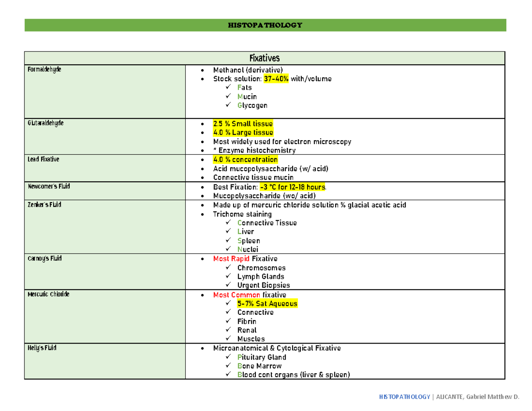Click the 'Fibrin' checklist item
This screenshot has width=532, height=411.
246,321
